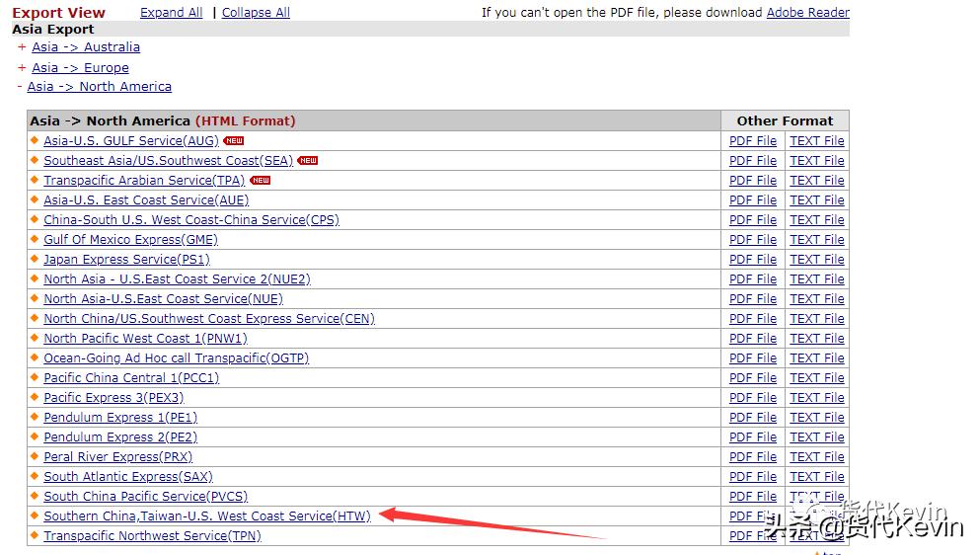Open Pendulum Express 2(PE2) link
This screenshot has width=980, height=555.
(120, 437)
